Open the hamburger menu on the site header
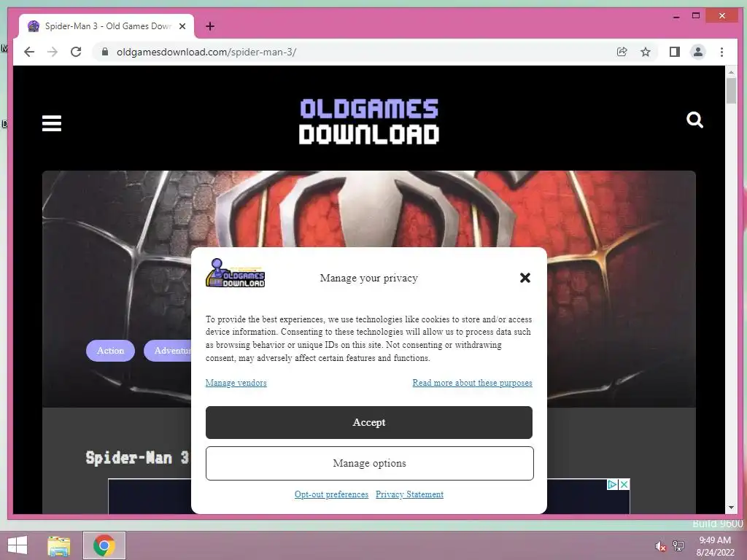Image resolution: width=747 pixels, height=560 pixels. [x=52, y=122]
